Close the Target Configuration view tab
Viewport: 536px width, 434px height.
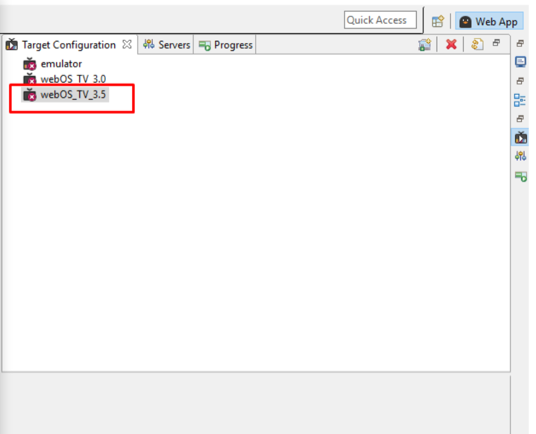point(127,44)
